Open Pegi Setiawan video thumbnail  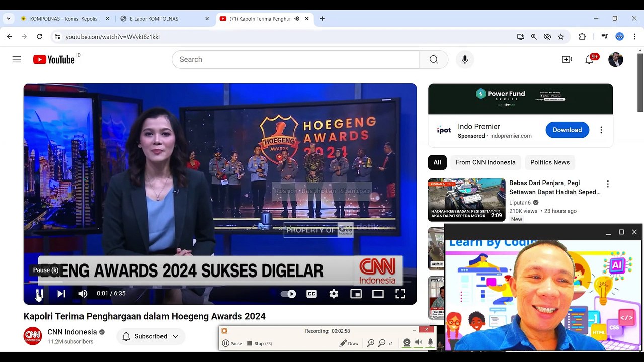[x=466, y=200]
